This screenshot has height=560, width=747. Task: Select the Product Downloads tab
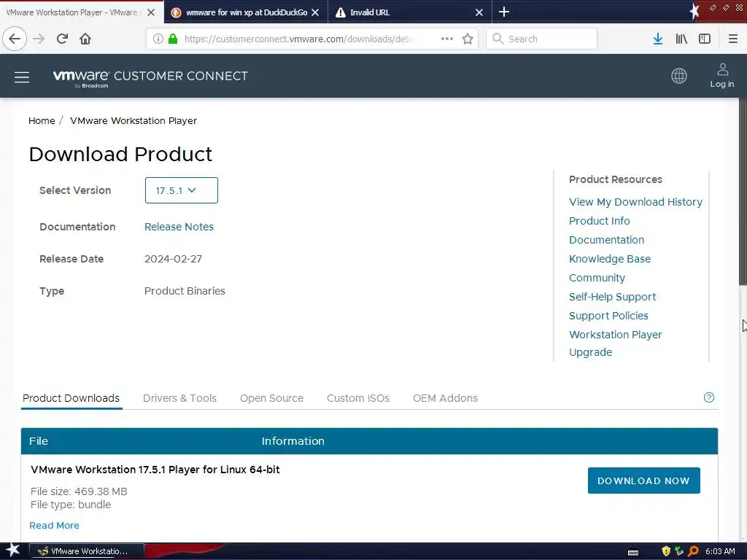click(71, 398)
